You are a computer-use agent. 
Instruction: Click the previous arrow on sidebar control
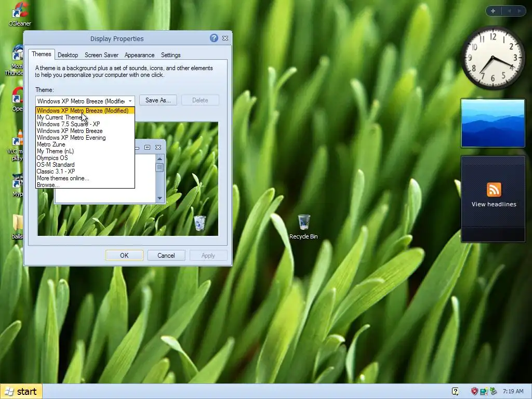(x=509, y=11)
